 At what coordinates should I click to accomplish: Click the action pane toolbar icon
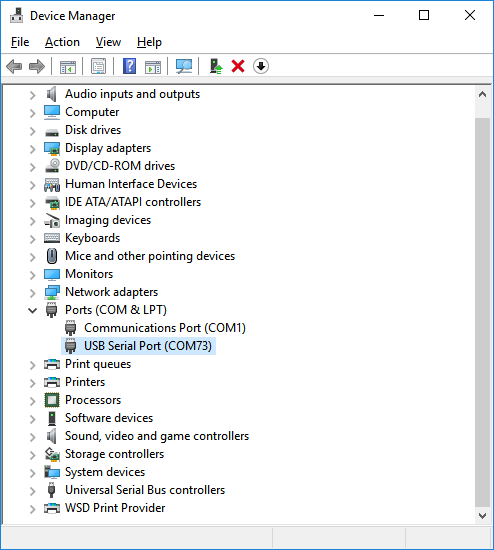tap(153, 66)
